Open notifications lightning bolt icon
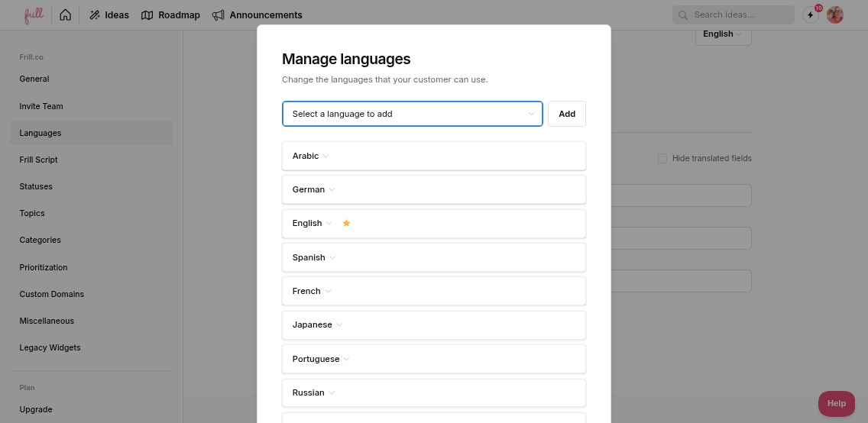This screenshot has height=423, width=868. point(811,15)
